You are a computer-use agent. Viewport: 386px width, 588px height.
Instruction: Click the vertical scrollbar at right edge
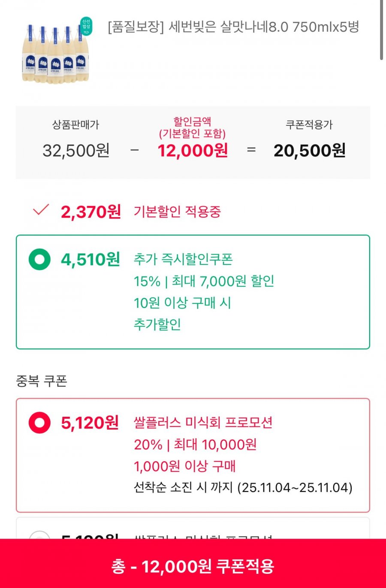pos(381,30)
